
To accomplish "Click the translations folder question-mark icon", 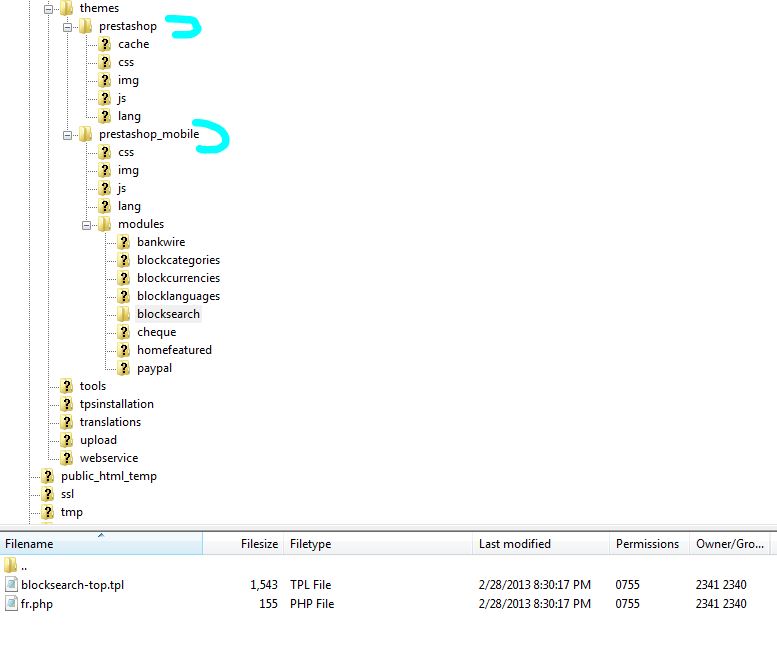I will pyautogui.click(x=66, y=422).
